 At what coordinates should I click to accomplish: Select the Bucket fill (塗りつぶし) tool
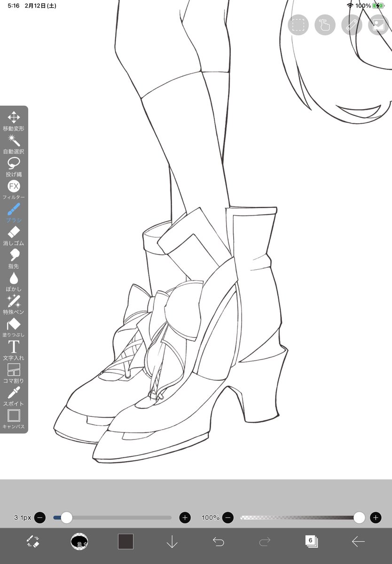pyautogui.click(x=14, y=328)
